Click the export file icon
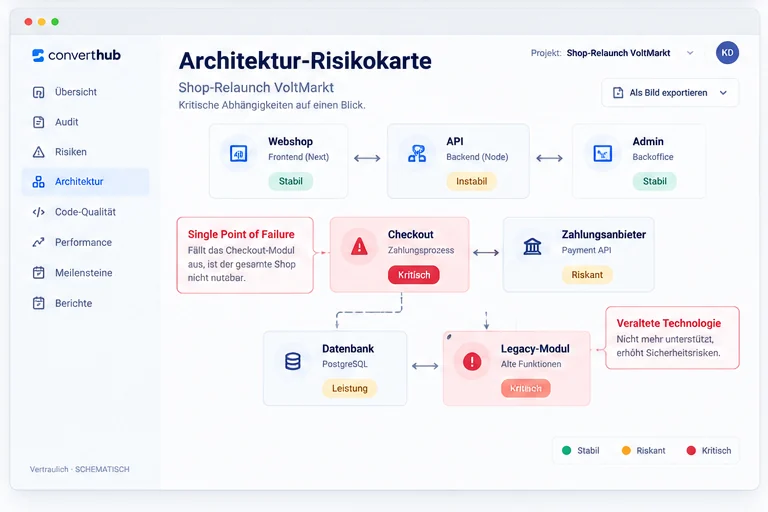This screenshot has height=512, width=768. 618,93
